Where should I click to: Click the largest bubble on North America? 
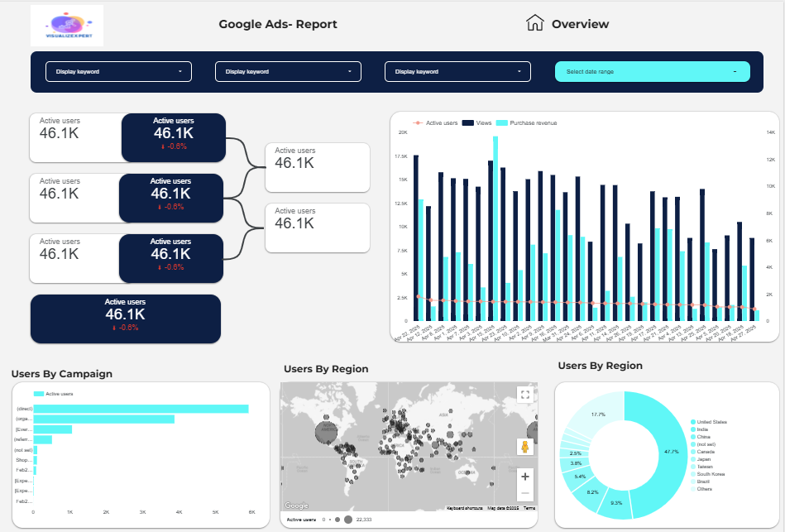[326, 431]
